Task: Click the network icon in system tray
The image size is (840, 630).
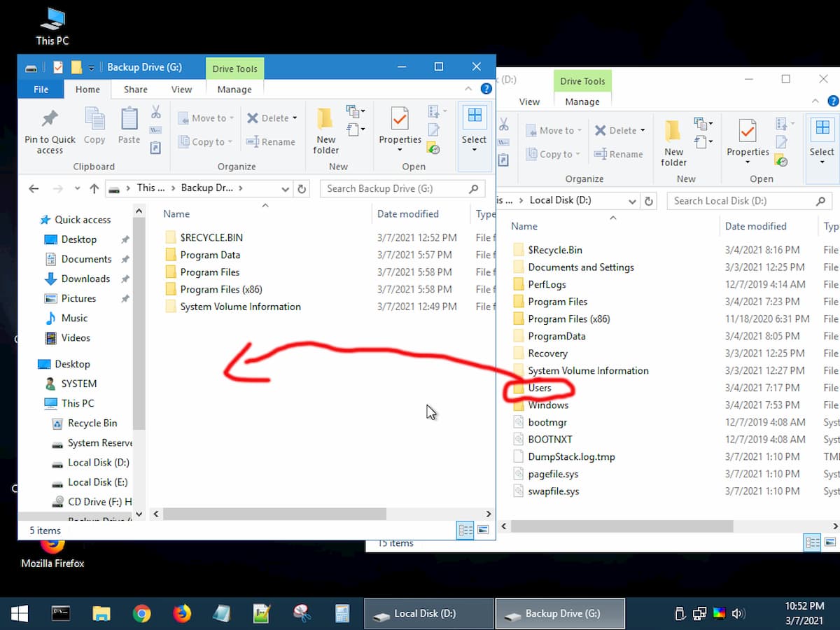Action: tap(699, 614)
